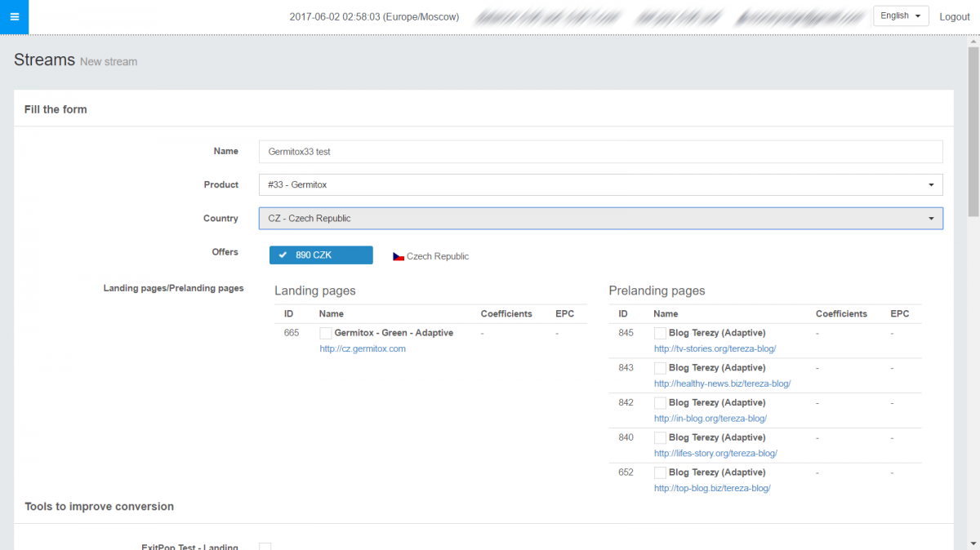Image resolution: width=980 pixels, height=550 pixels.
Task: Select the 890 CZK offer button
Action: click(321, 255)
